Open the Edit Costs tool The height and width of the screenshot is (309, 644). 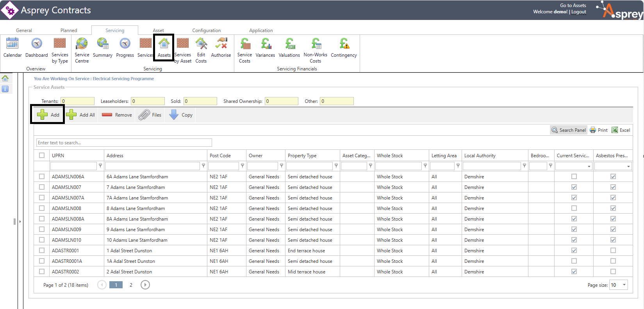tap(201, 43)
